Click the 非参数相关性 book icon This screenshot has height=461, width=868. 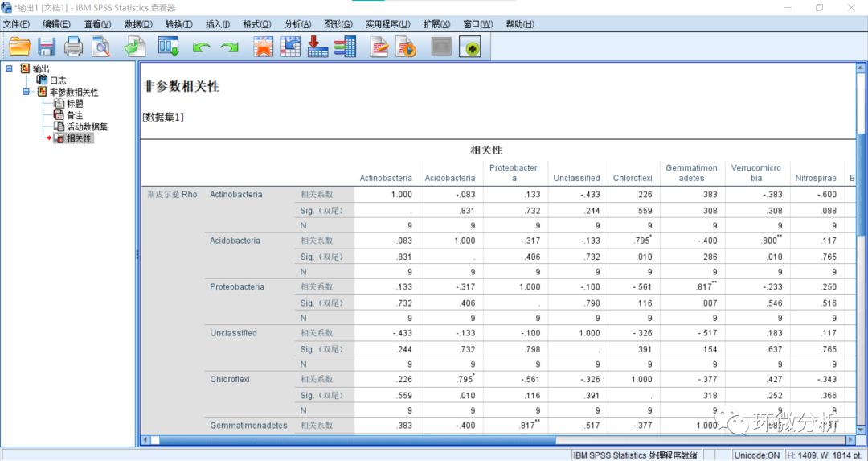point(42,92)
